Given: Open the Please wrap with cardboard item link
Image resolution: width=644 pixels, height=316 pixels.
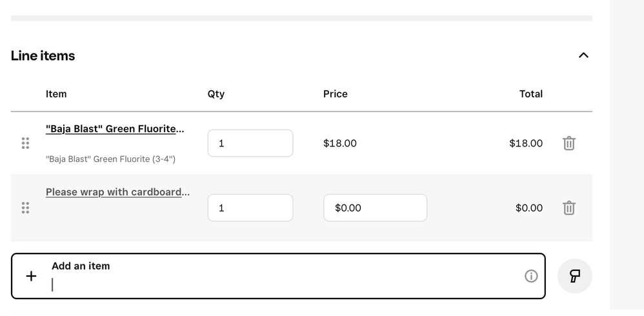Looking at the screenshot, I should pyautogui.click(x=118, y=192).
